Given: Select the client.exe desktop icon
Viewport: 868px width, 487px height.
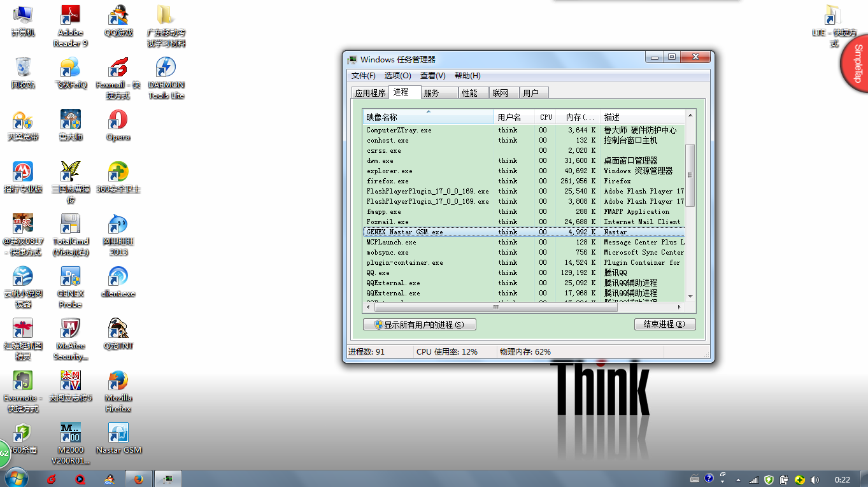Looking at the screenshot, I should tap(118, 282).
